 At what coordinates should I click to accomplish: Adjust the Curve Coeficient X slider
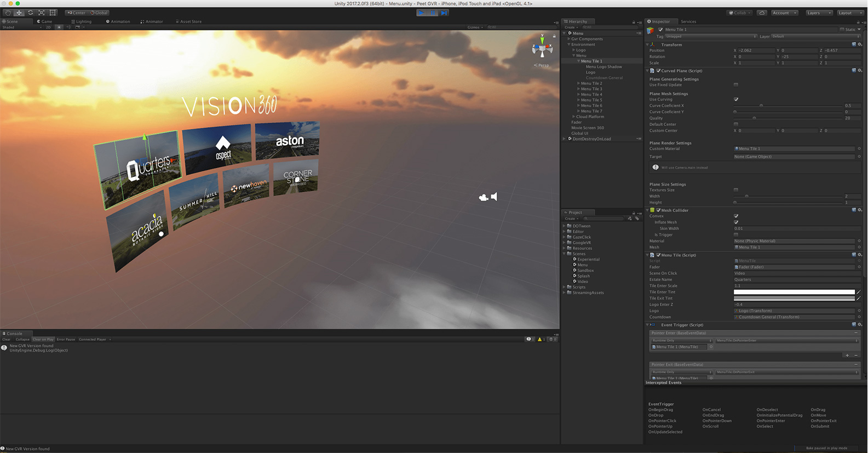pyautogui.click(x=761, y=105)
